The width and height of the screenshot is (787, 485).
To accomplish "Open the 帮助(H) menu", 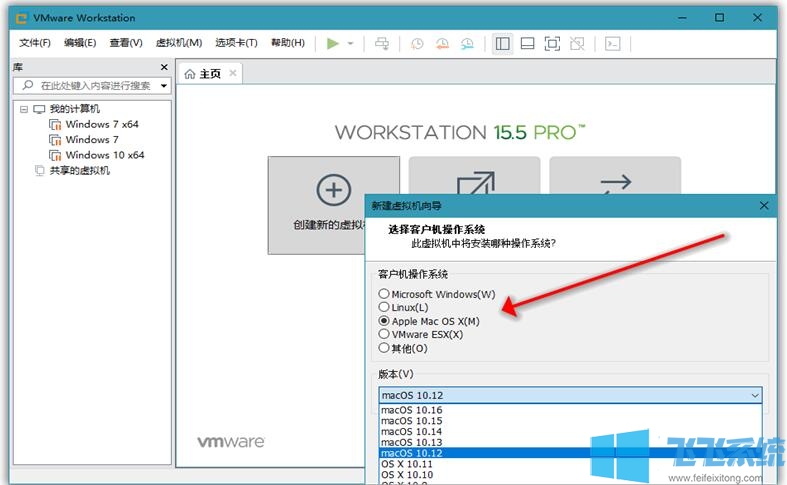I will click(288, 43).
